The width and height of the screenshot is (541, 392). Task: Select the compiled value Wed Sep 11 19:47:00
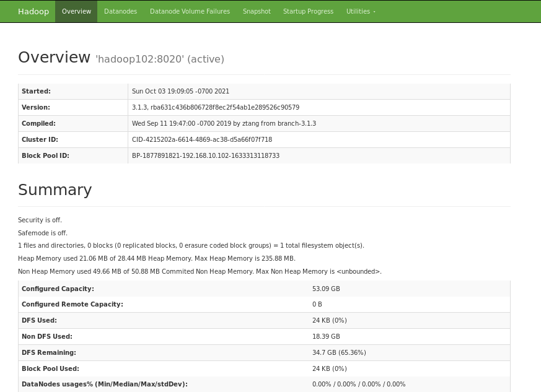224,123
